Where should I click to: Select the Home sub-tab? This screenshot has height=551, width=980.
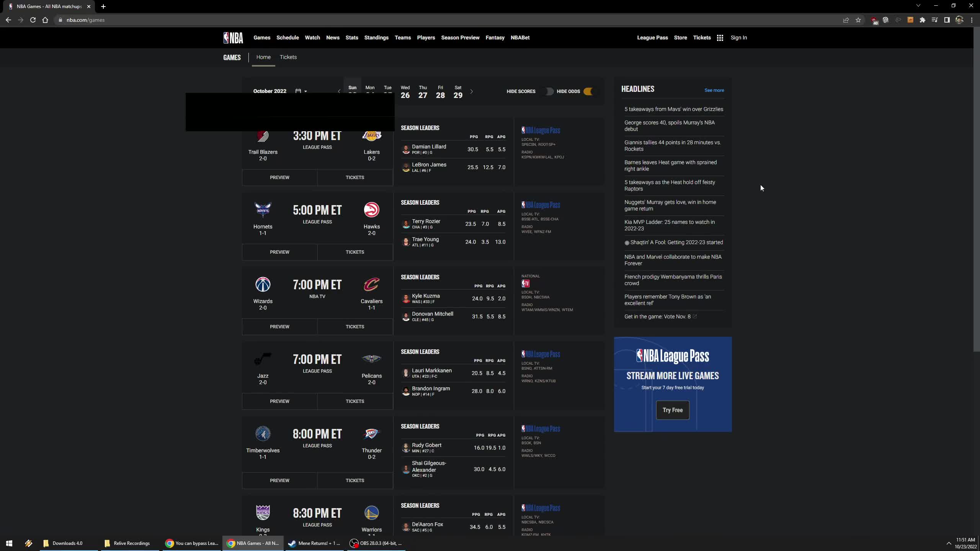click(263, 57)
